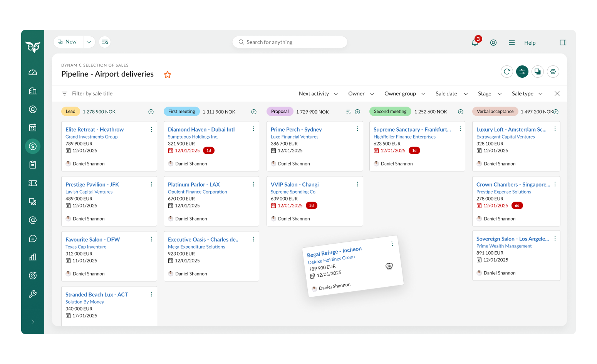597x364 pixels.
Task: Toggle favorite star for Pipeline - Airport deliveries
Action: (168, 75)
